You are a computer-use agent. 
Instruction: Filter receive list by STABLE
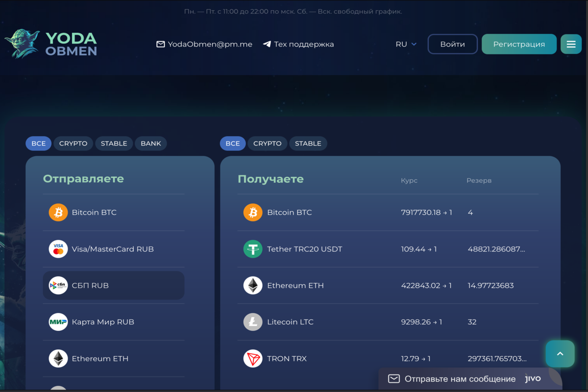point(308,144)
